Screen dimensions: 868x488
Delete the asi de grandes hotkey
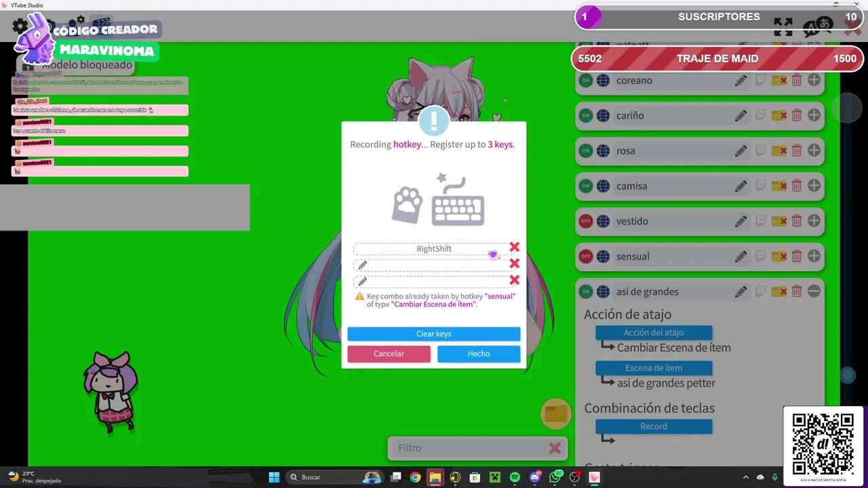[797, 291]
